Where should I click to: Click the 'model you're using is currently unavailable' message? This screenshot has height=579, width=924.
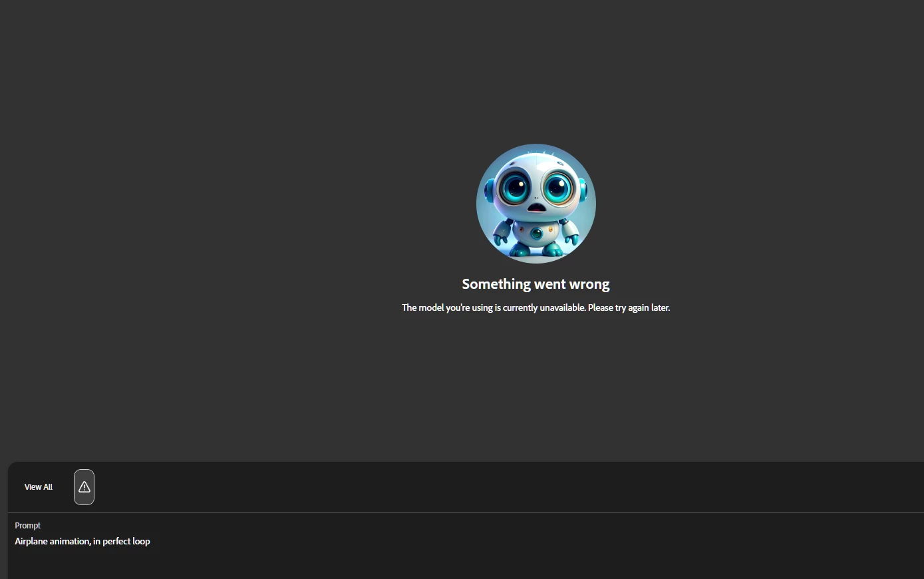(x=536, y=307)
